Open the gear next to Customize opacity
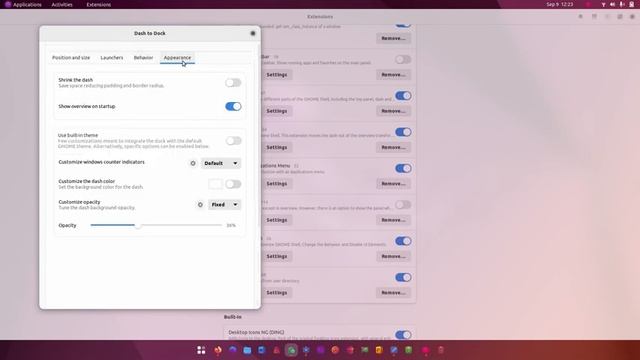This screenshot has width=640, height=360. point(200,204)
